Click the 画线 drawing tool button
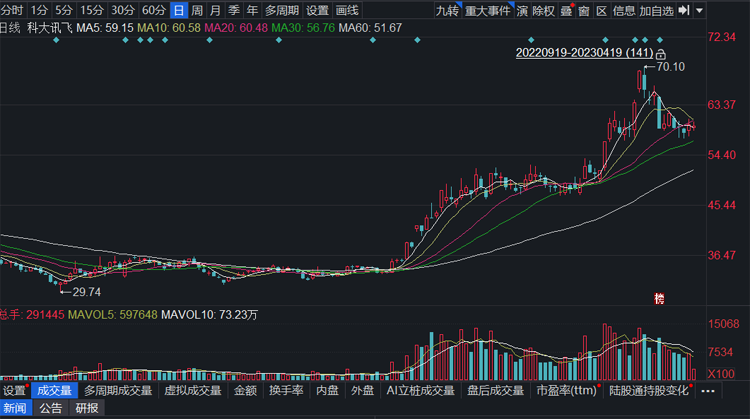Screen dimensions: 750x419 click(x=347, y=10)
